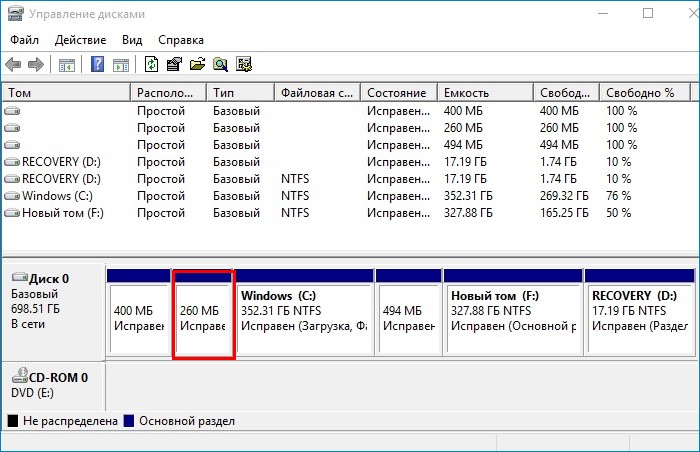The height and width of the screenshot is (452, 700).
Task: Click the Refresh toolbar icon
Action: (151, 65)
